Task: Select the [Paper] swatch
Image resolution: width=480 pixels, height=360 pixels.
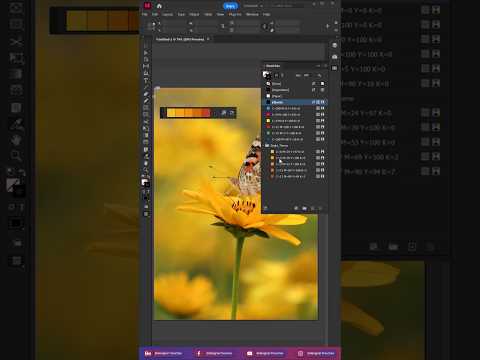Action: point(295,96)
